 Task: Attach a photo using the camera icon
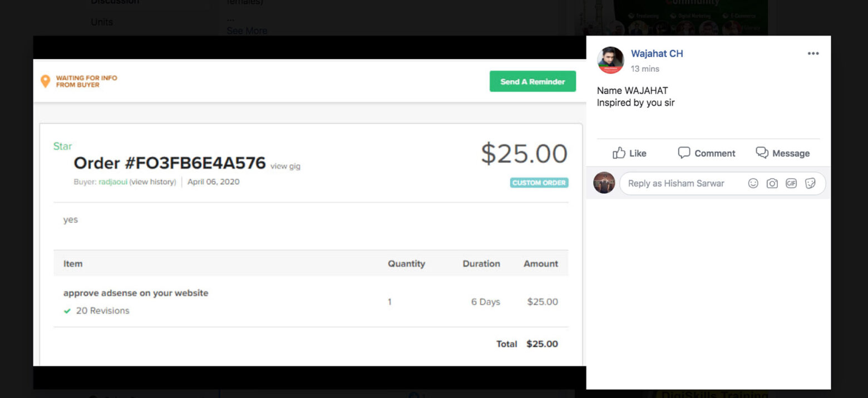click(772, 183)
